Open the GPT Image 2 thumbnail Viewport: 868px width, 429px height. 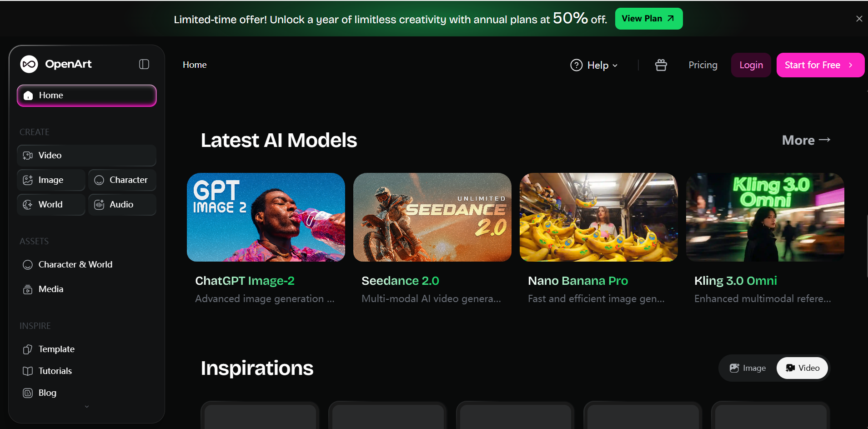(266, 217)
